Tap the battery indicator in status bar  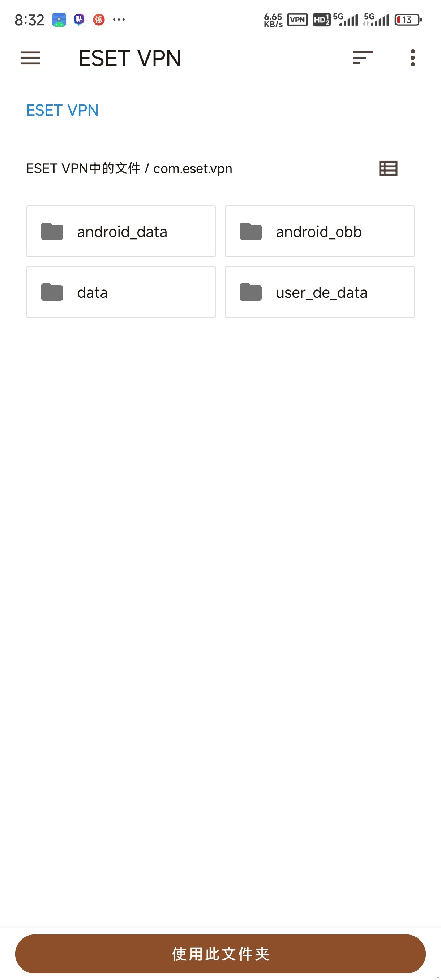(x=408, y=20)
